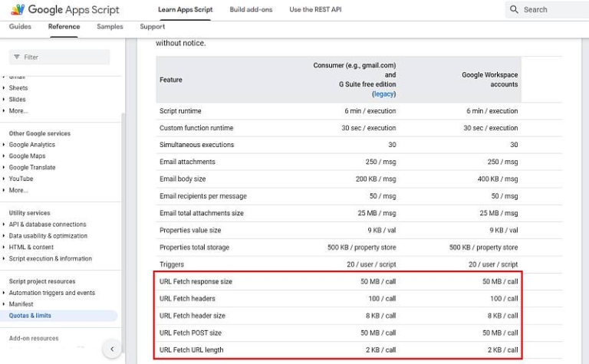Open the Quotas & limits page
589x364 pixels.
(x=31, y=316)
